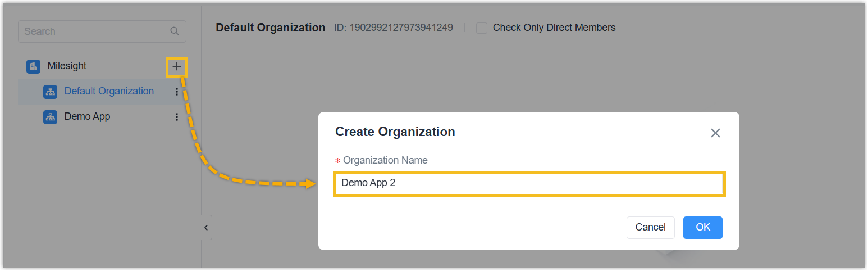868x271 pixels.
Task: Close the Create Organization dialog
Action: click(x=715, y=133)
